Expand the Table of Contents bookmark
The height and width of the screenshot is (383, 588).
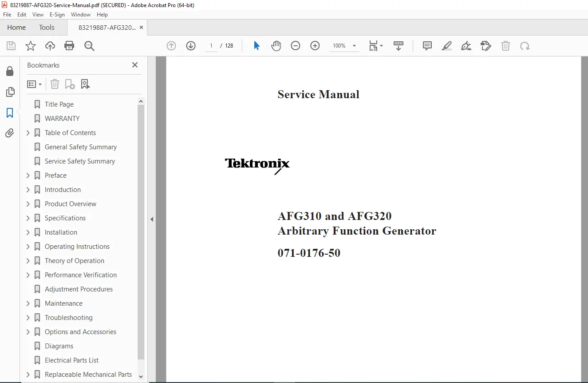[x=28, y=133]
